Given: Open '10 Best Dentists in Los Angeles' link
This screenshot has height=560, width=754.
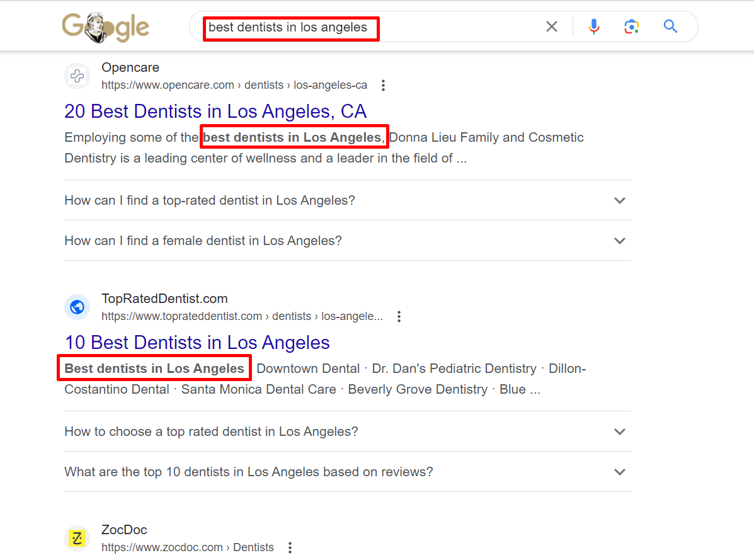Looking at the screenshot, I should click(x=197, y=343).
